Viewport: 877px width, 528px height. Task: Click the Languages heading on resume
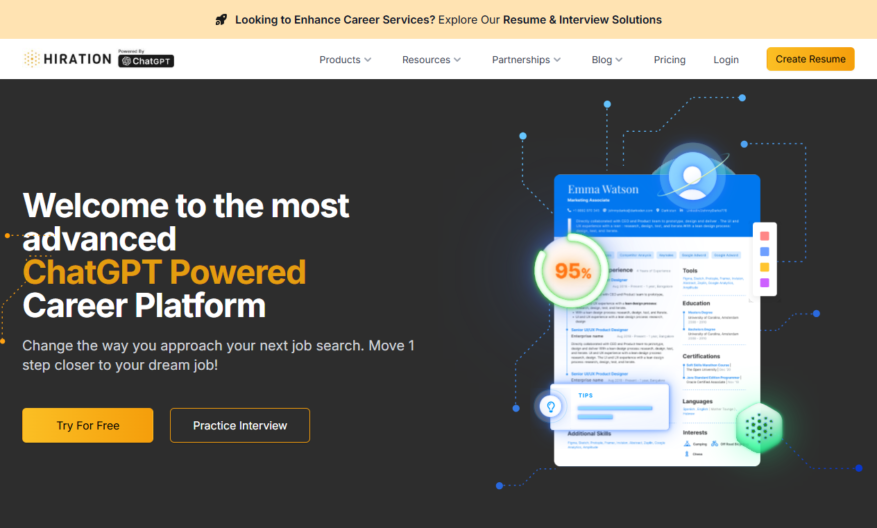click(697, 402)
